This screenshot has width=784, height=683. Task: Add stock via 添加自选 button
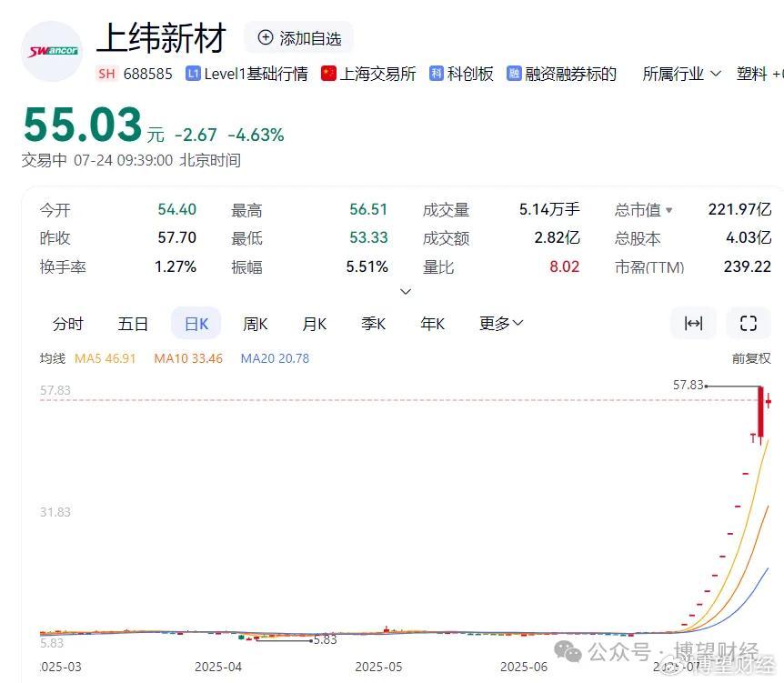299,38
